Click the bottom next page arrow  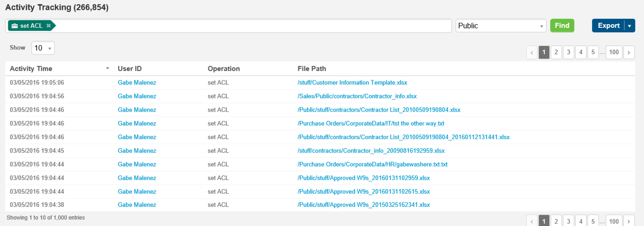629,221
